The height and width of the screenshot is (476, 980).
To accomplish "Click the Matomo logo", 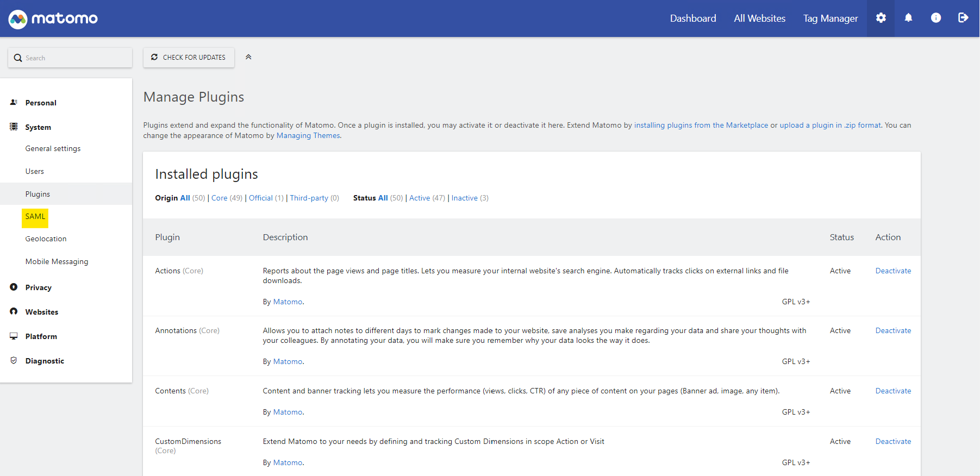I will tap(53, 19).
